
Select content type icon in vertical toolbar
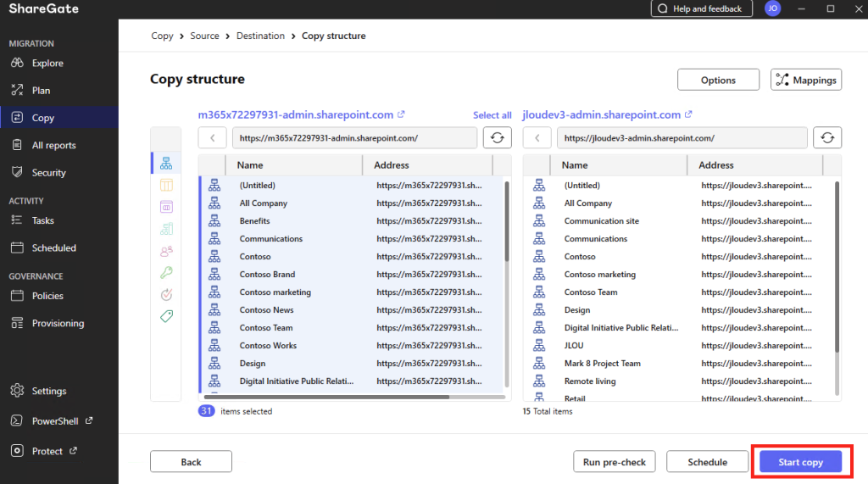[x=166, y=207]
